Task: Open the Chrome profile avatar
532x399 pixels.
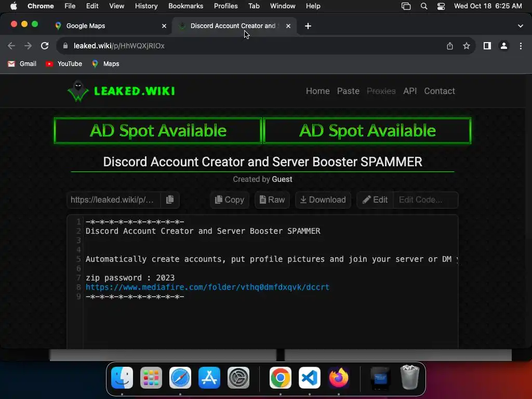Action: tap(504, 46)
